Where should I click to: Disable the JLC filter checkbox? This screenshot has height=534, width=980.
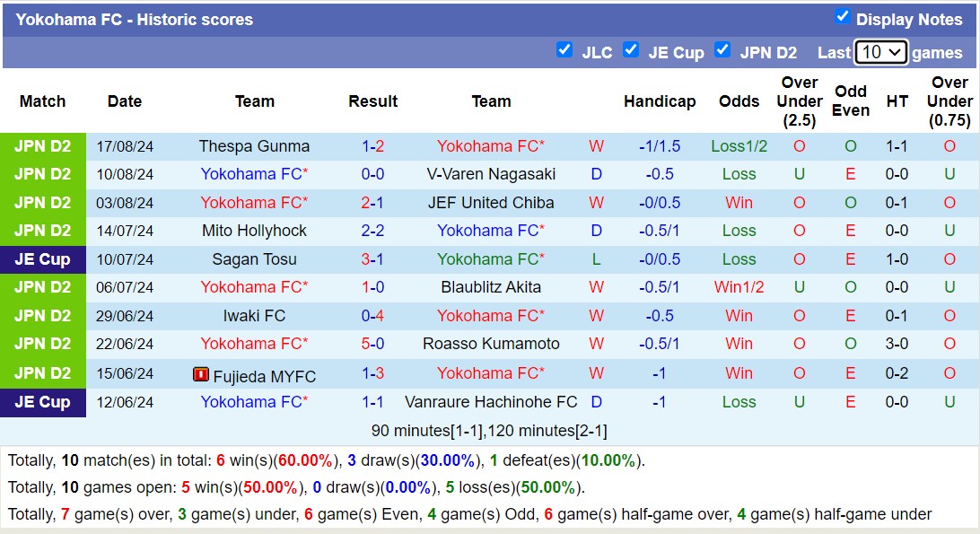pyautogui.click(x=564, y=51)
